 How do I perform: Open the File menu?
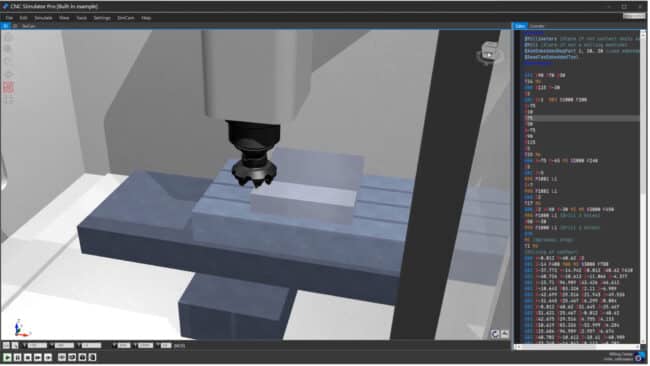point(9,18)
